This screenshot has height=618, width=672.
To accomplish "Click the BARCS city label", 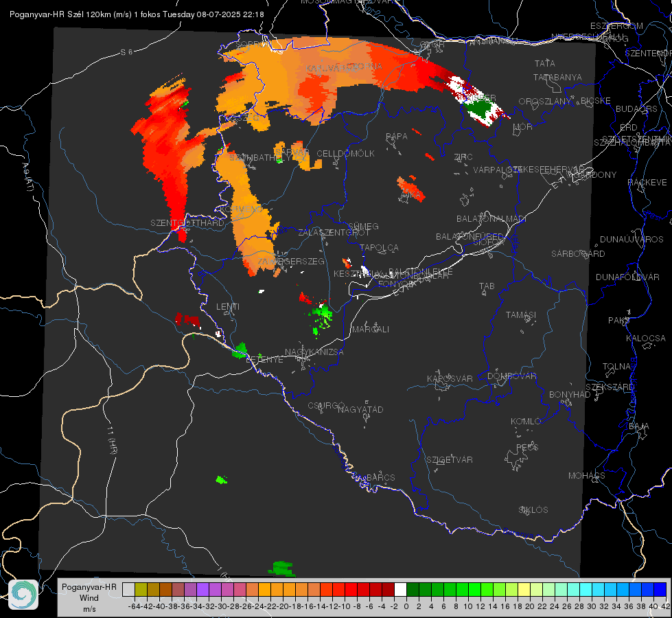I will (x=380, y=477).
